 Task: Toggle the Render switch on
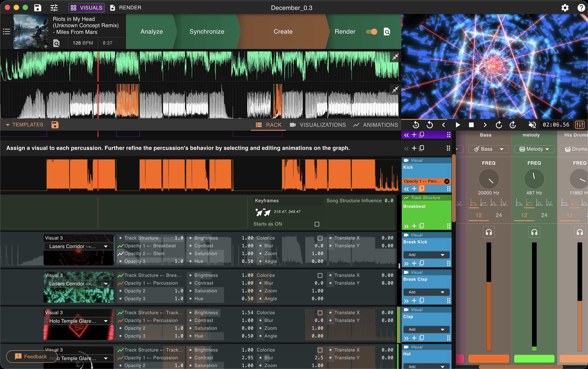pyautogui.click(x=371, y=31)
